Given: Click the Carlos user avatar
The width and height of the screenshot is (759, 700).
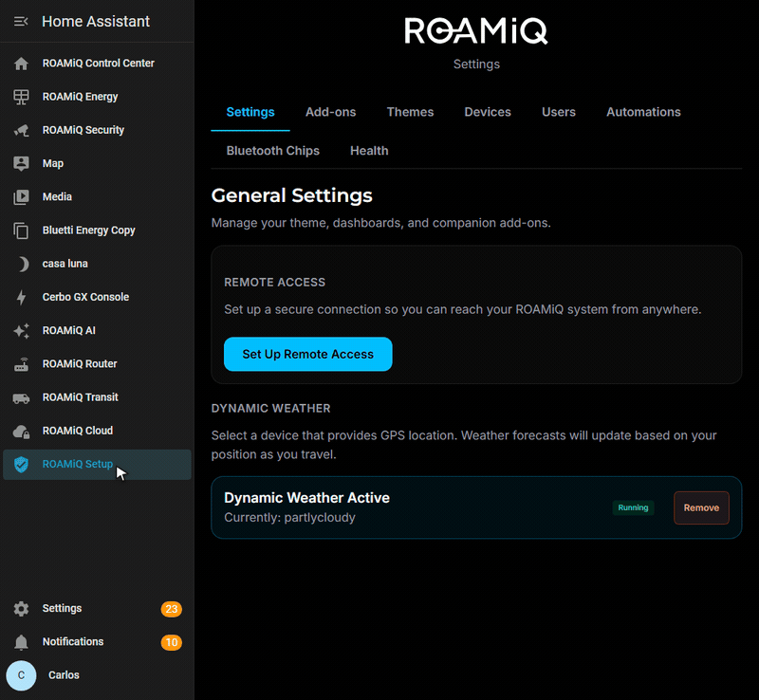Looking at the screenshot, I should click(x=21, y=675).
